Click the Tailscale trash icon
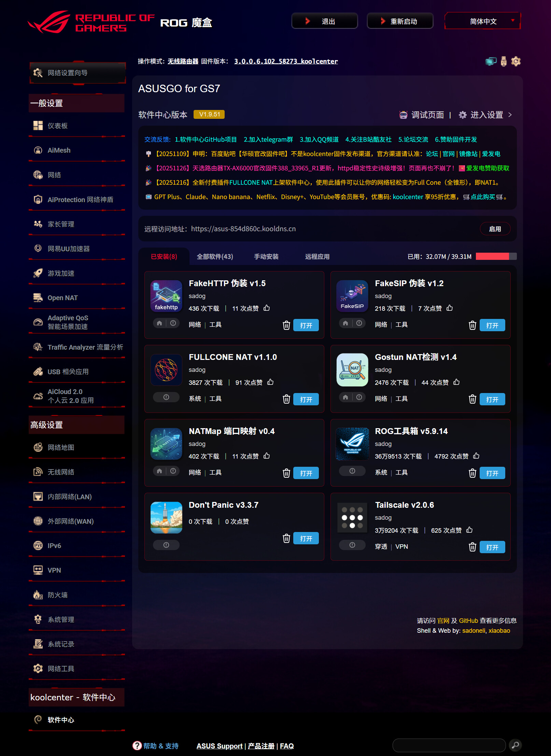 [472, 547]
